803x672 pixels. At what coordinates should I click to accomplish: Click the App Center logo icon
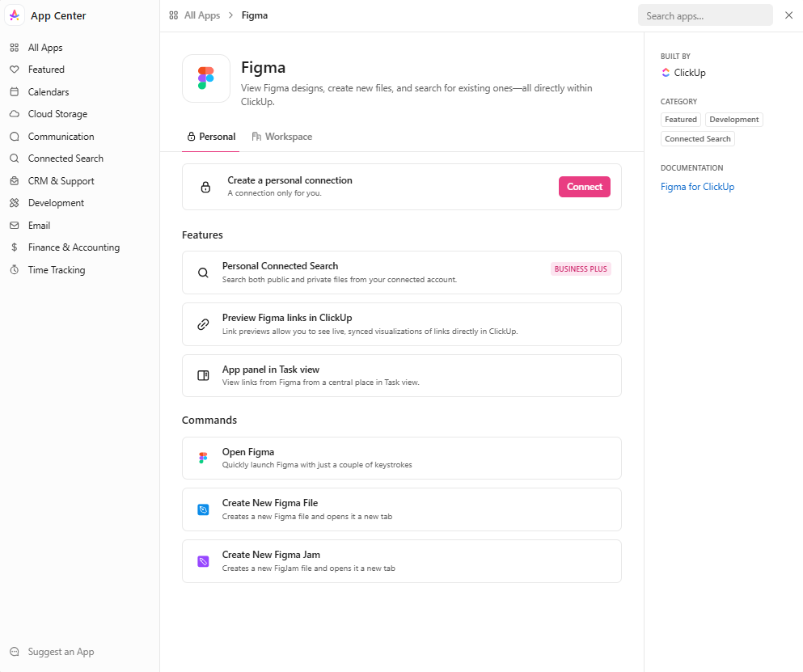15,15
